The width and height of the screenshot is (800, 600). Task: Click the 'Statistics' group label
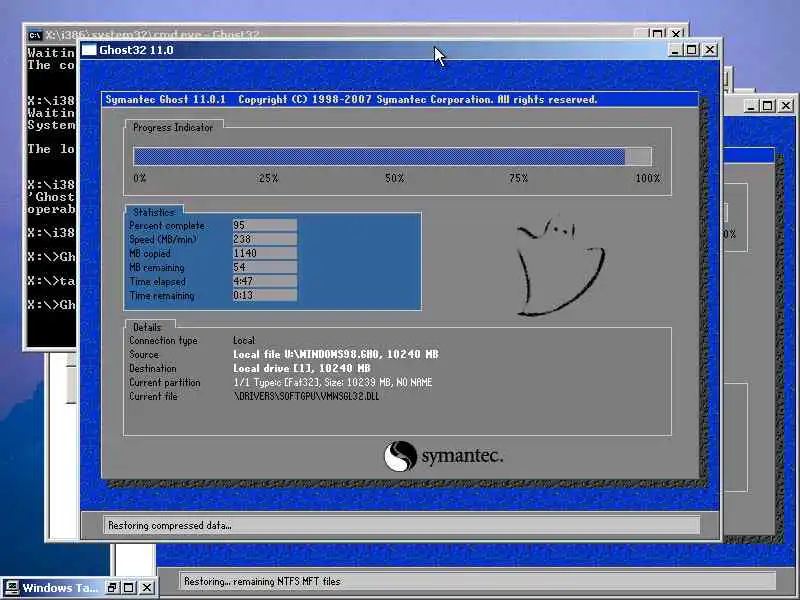pos(154,212)
